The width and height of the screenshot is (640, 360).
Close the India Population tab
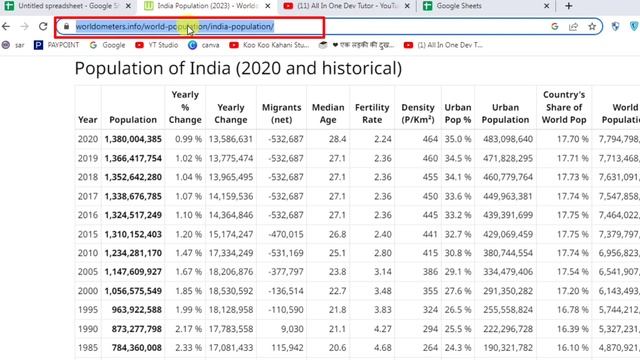[x=268, y=6]
